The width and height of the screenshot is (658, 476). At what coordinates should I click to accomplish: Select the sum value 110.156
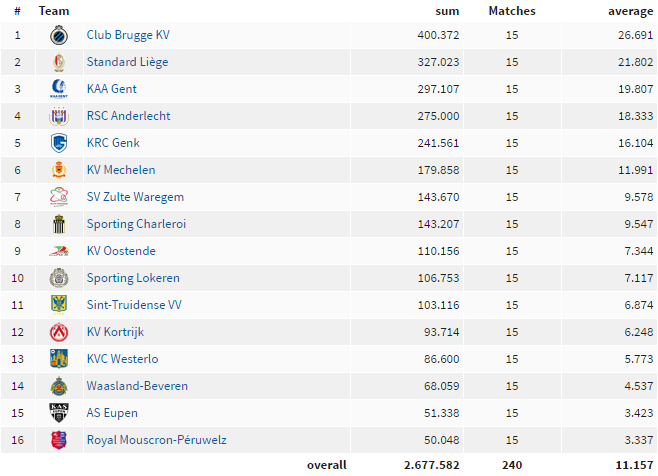(x=438, y=251)
